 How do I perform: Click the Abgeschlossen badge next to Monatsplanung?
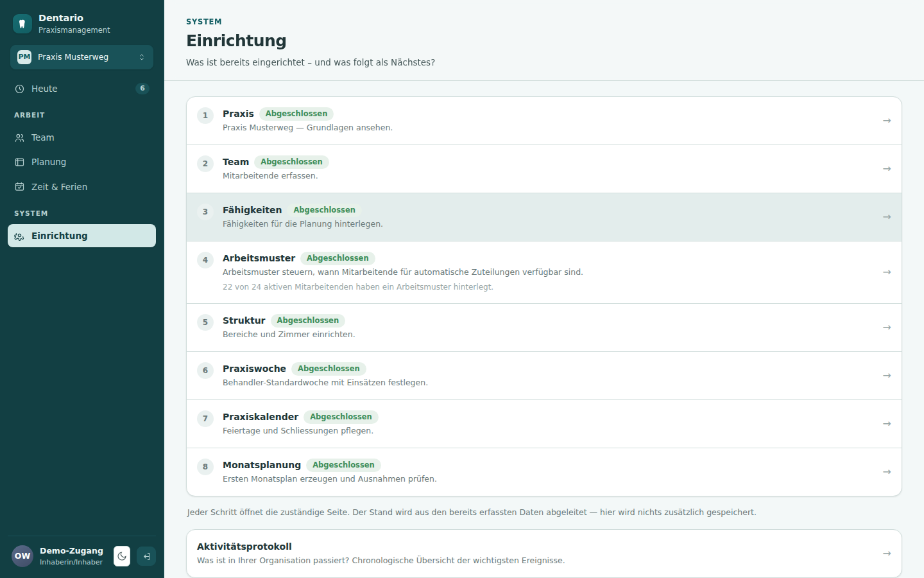[x=343, y=465]
